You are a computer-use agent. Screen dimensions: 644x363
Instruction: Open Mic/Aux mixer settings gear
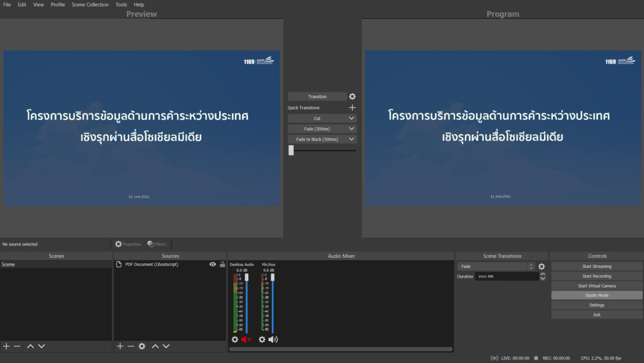coord(261,339)
